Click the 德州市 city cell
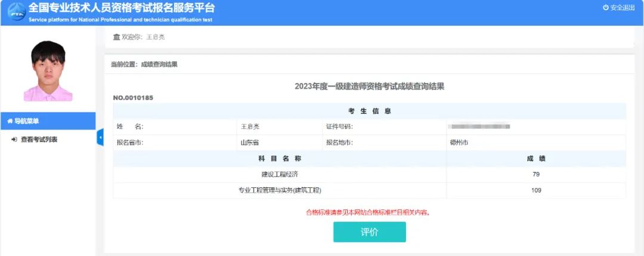Image resolution: width=644 pixels, height=256 pixels. (460, 143)
